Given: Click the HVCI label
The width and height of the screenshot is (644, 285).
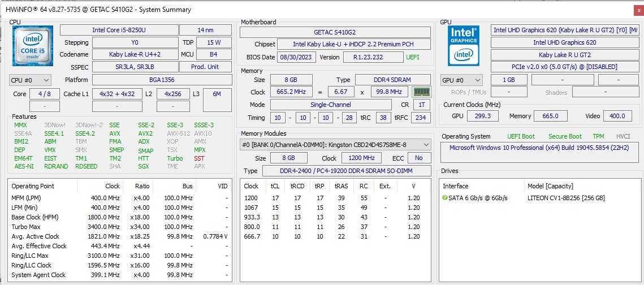Looking at the screenshot, I should point(623,136).
